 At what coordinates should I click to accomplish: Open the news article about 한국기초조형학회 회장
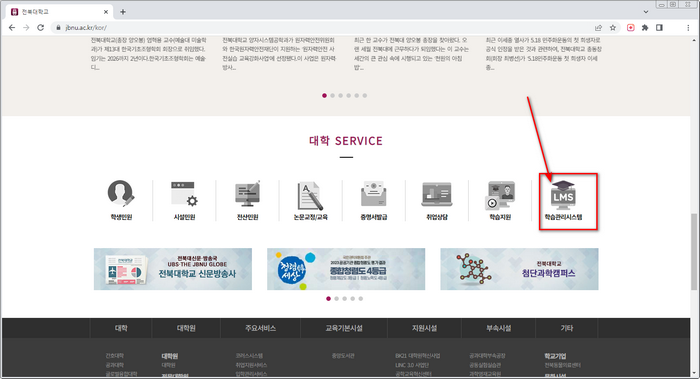tap(149, 54)
